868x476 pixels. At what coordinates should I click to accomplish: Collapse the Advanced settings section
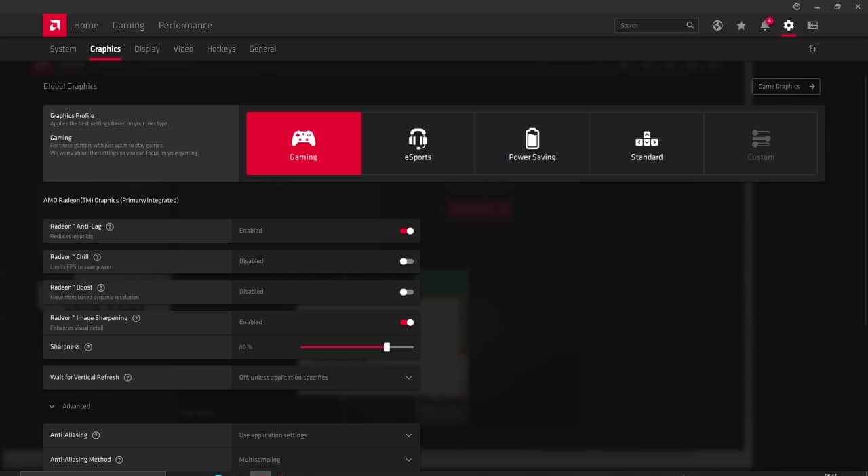coord(52,406)
